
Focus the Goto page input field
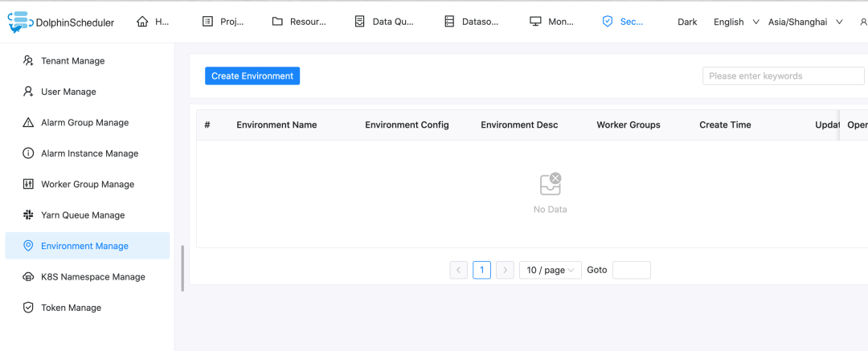pos(632,270)
